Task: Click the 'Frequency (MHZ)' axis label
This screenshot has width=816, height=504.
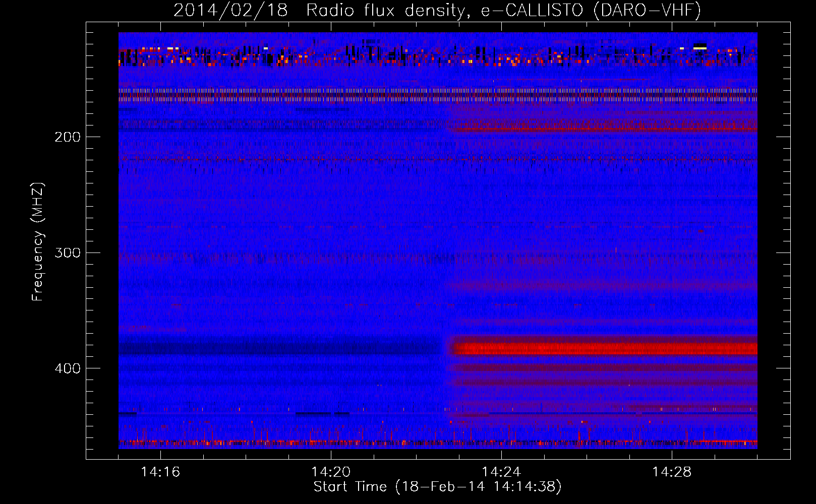Action: [x=37, y=241]
